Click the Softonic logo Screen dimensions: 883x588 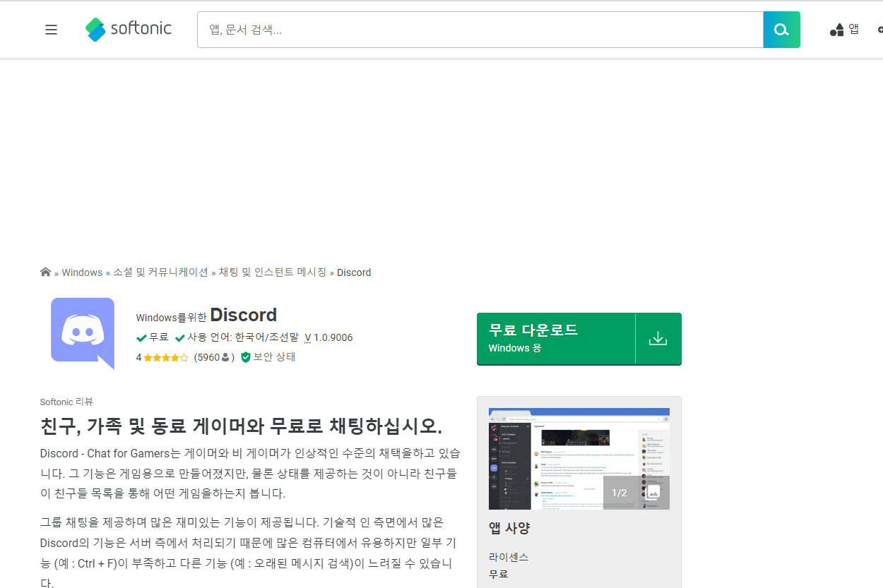click(129, 29)
